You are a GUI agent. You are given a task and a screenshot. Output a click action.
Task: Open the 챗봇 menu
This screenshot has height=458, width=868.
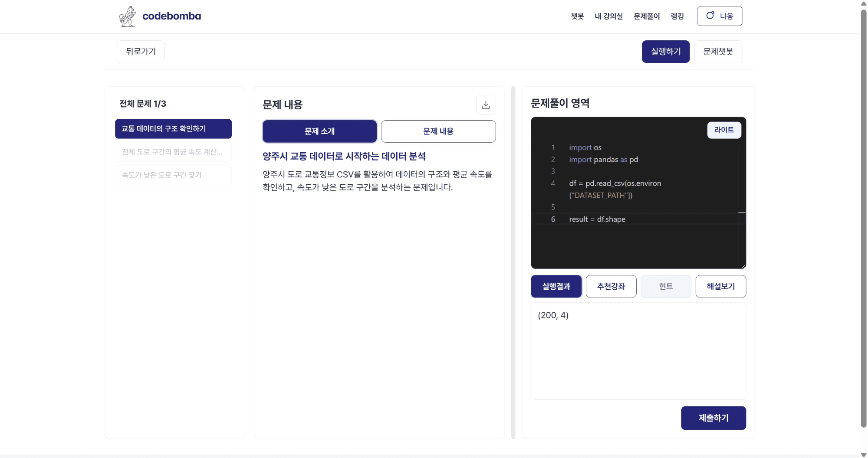coord(577,16)
